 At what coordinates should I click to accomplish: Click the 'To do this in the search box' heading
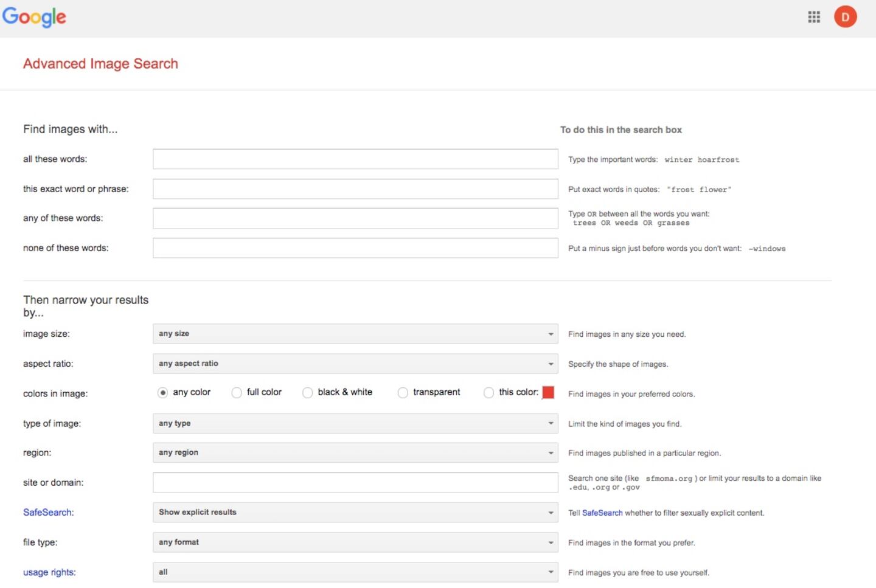coord(621,130)
